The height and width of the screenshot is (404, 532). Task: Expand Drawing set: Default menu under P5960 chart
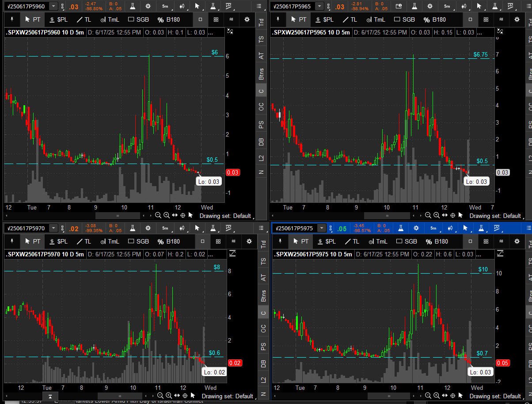pos(226,216)
